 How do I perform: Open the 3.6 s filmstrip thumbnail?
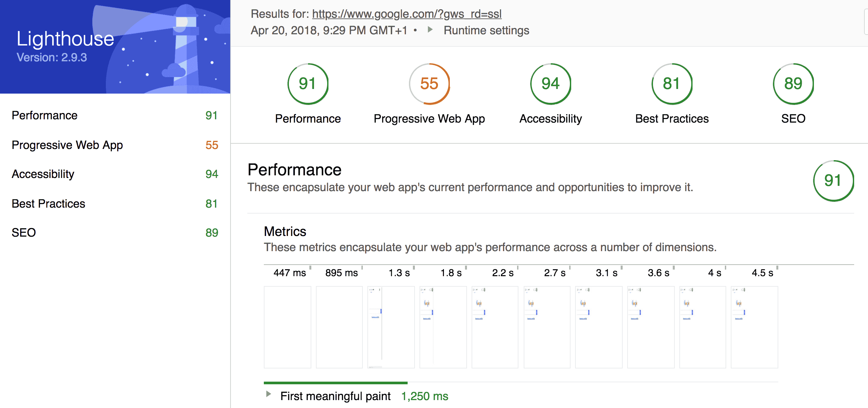(651, 327)
